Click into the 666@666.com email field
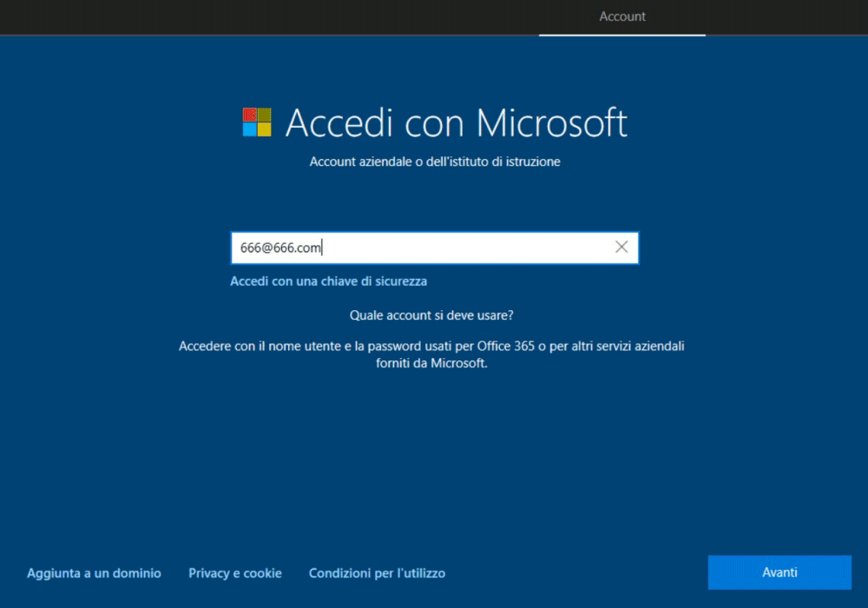868x608 pixels. point(435,248)
